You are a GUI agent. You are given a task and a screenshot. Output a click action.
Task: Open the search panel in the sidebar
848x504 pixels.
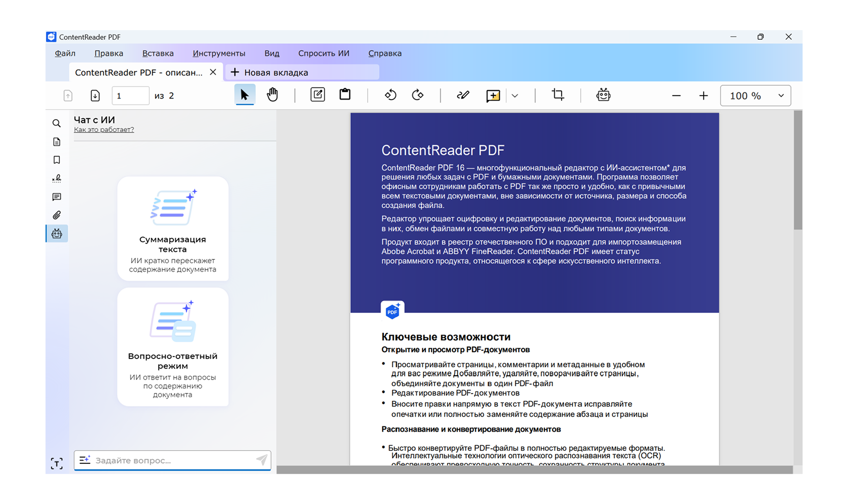(x=57, y=123)
